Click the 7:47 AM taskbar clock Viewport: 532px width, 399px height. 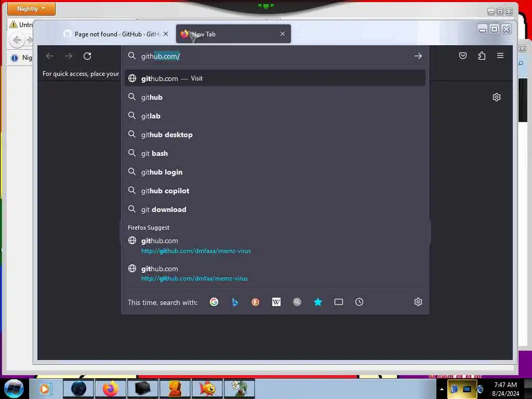[x=505, y=389]
